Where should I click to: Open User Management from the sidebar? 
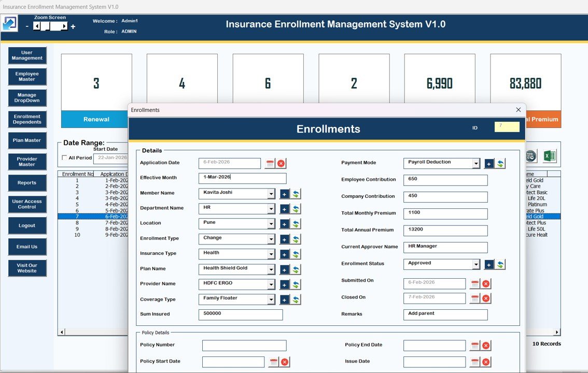click(x=27, y=55)
